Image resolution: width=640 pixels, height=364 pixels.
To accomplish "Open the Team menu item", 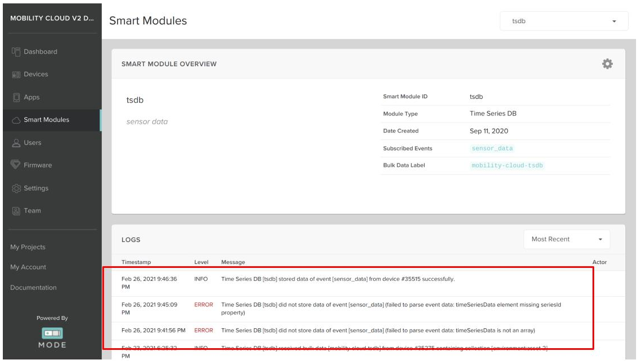I will [x=32, y=211].
